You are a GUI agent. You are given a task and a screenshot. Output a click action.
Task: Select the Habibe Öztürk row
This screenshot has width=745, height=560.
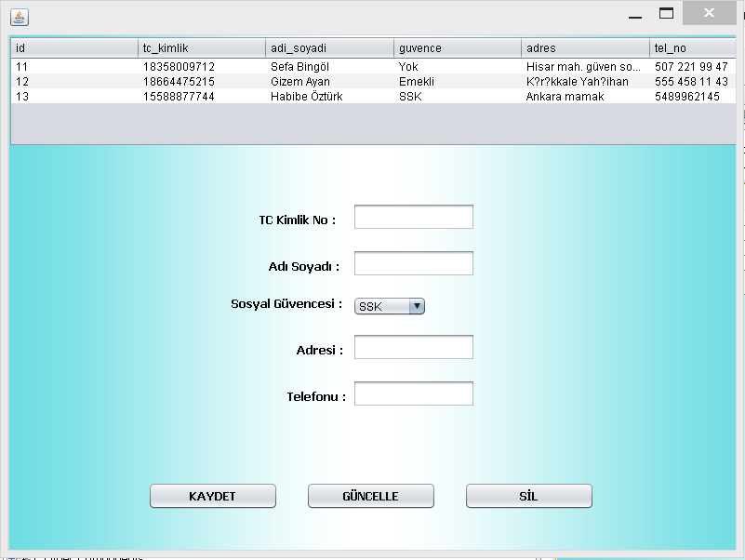pos(307,97)
